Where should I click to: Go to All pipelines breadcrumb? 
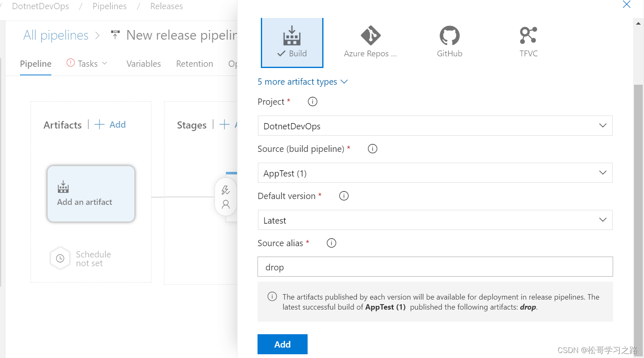click(56, 35)
